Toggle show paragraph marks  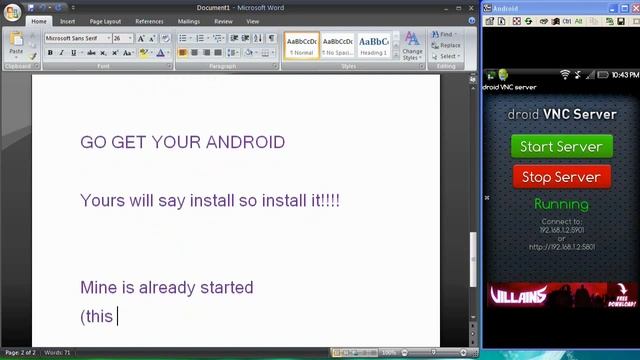pos(271,38)
